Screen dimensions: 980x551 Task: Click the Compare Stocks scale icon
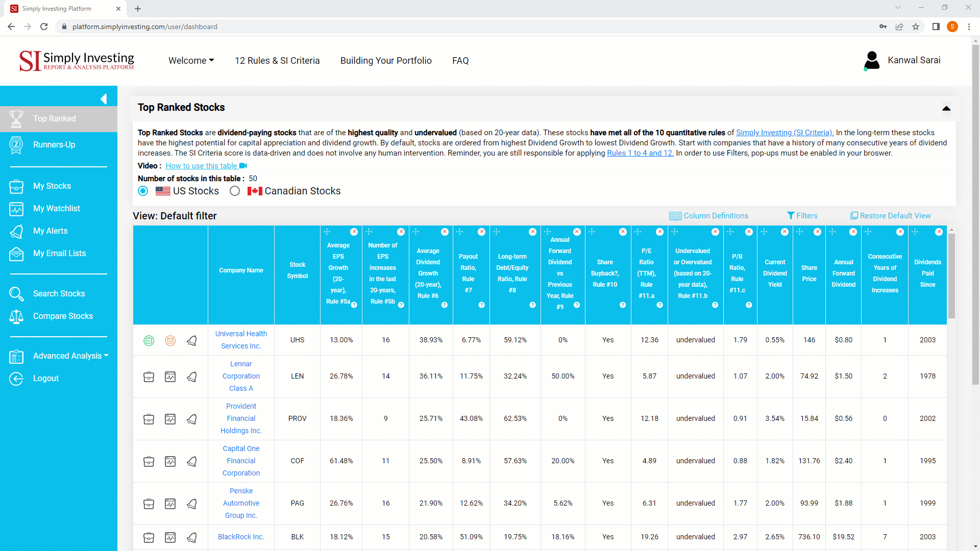(16, 316)
